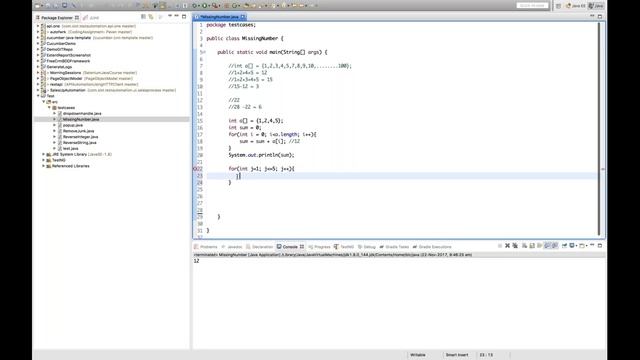This screenshot has height=360, width=640.
Task: Switch to Java EE perspective
Action: pos(576,6)
